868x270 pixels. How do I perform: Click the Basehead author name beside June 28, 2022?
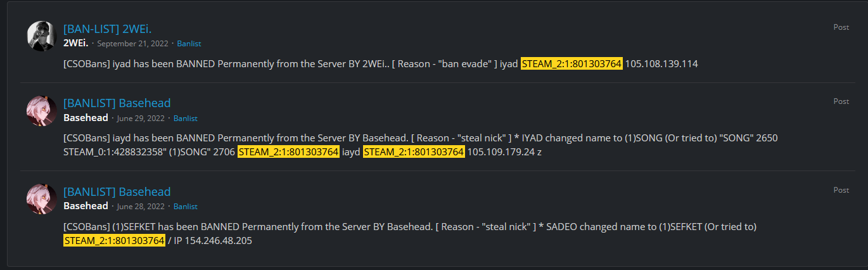tap(86, 206)
